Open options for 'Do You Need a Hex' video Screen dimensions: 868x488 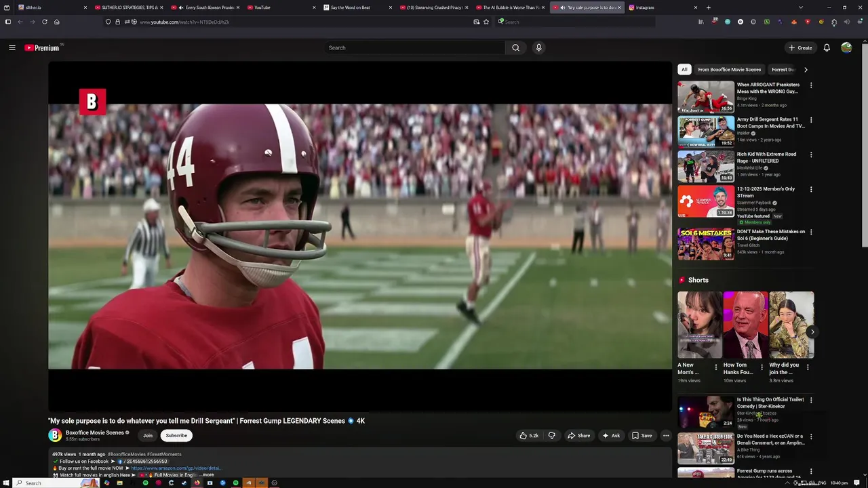811,436
